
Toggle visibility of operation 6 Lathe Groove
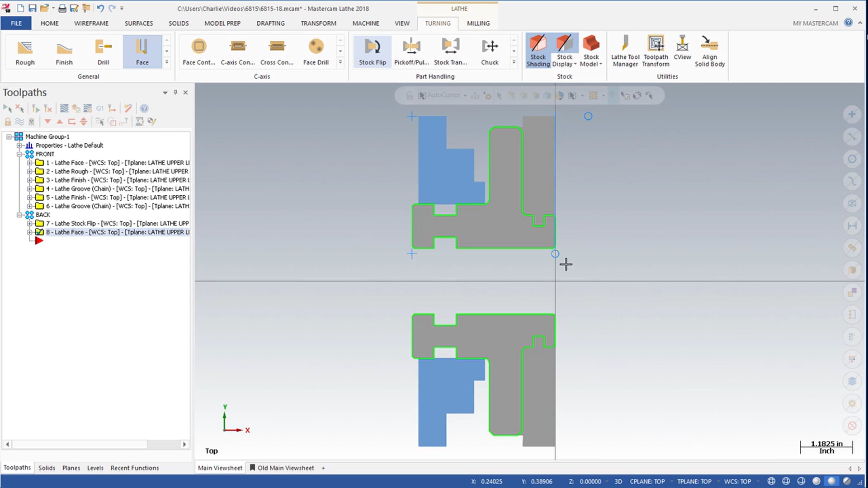(x=39, y=206)
